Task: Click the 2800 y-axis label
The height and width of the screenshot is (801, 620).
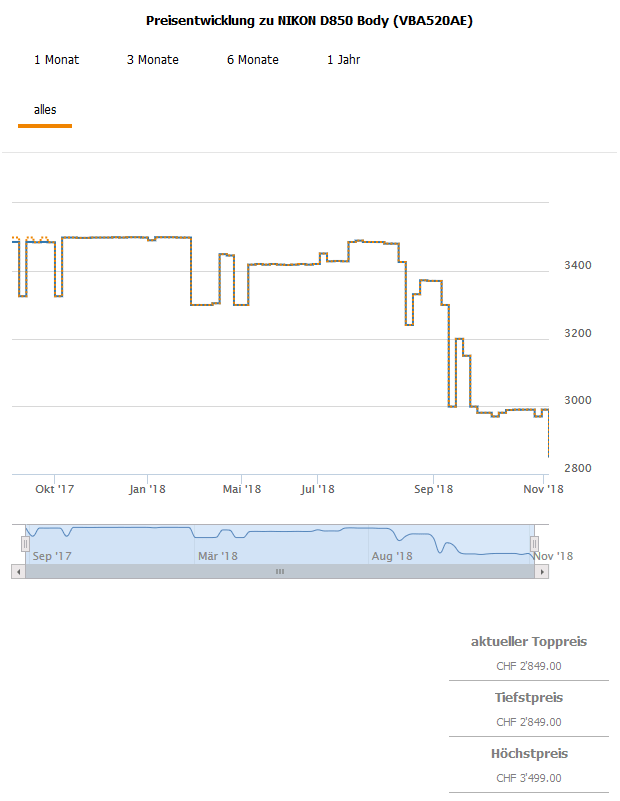Action: tap(578, 468)
